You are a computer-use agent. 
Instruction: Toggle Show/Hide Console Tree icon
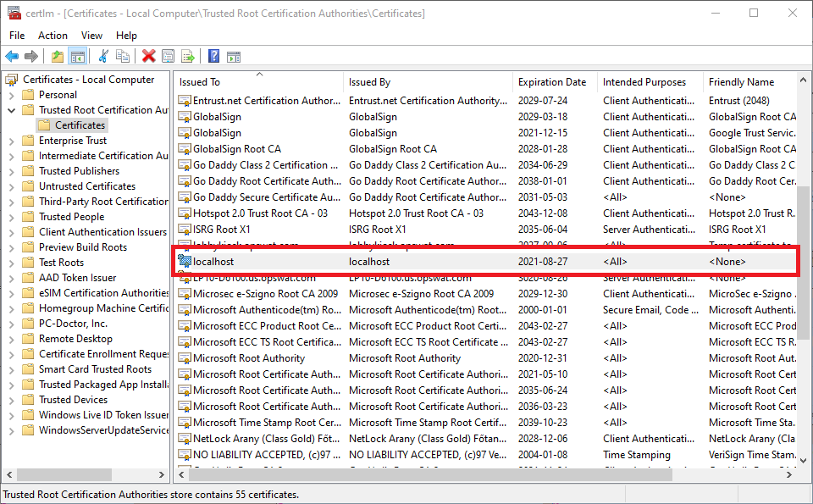tap(78, 56)
